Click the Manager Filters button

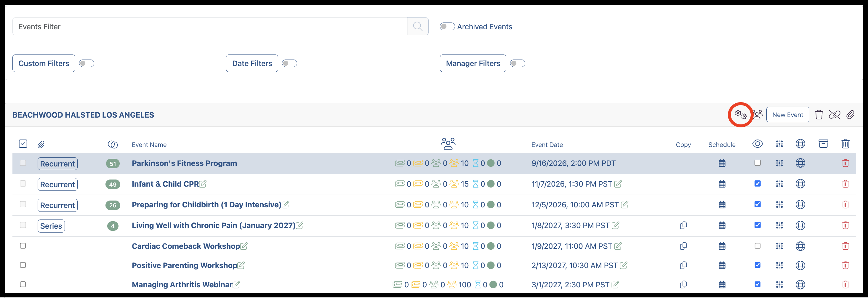[473, 63]
